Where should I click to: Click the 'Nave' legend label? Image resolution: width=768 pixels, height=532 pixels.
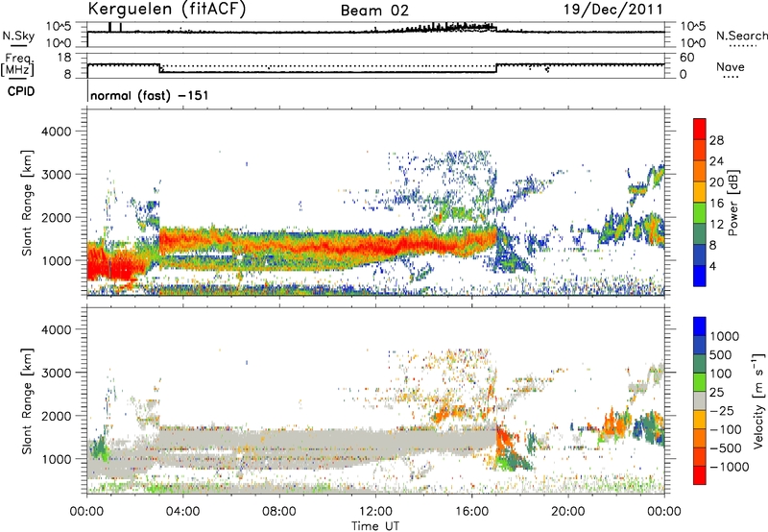(730, 67)
